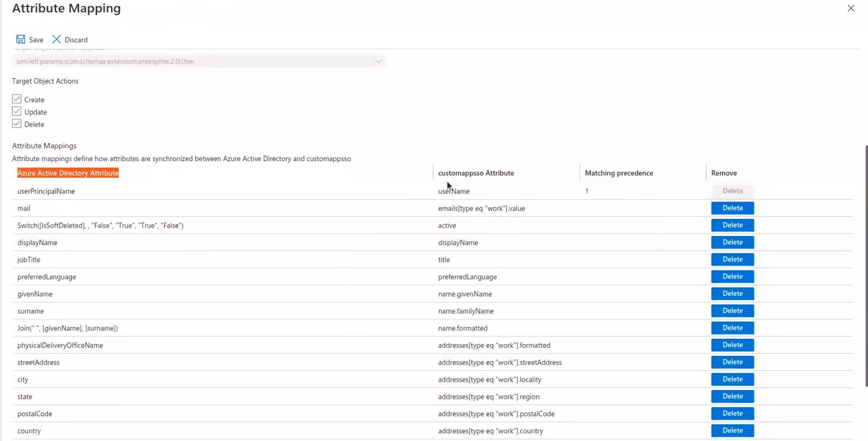Close the Attribute Mapping panel

point(851,8)
